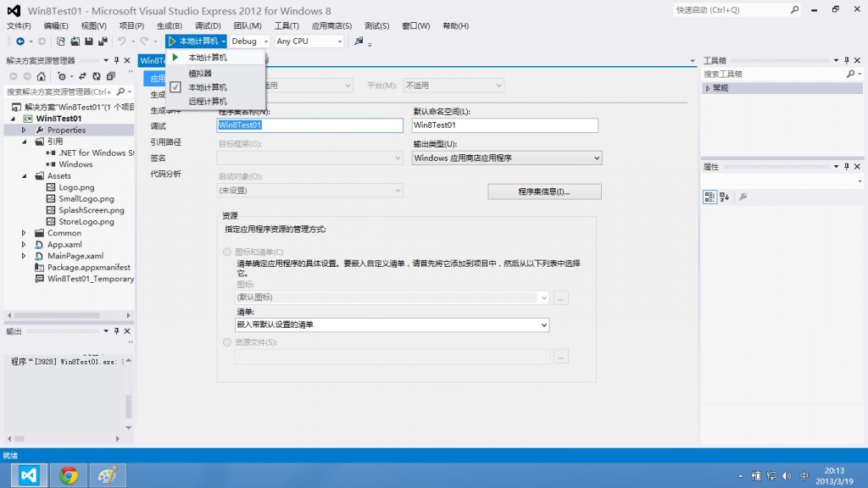
Task: Select the 资源文件 radio button
Action: (227, 342)
